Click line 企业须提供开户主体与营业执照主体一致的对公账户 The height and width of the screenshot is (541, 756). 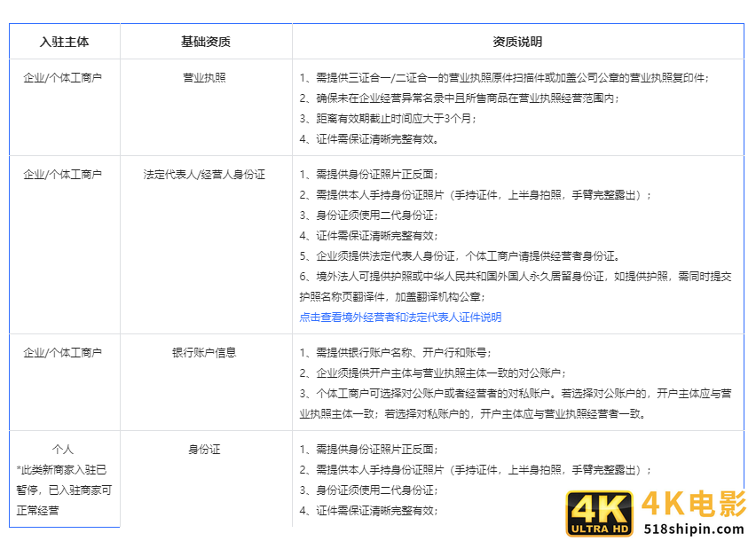tap(432, 372)
